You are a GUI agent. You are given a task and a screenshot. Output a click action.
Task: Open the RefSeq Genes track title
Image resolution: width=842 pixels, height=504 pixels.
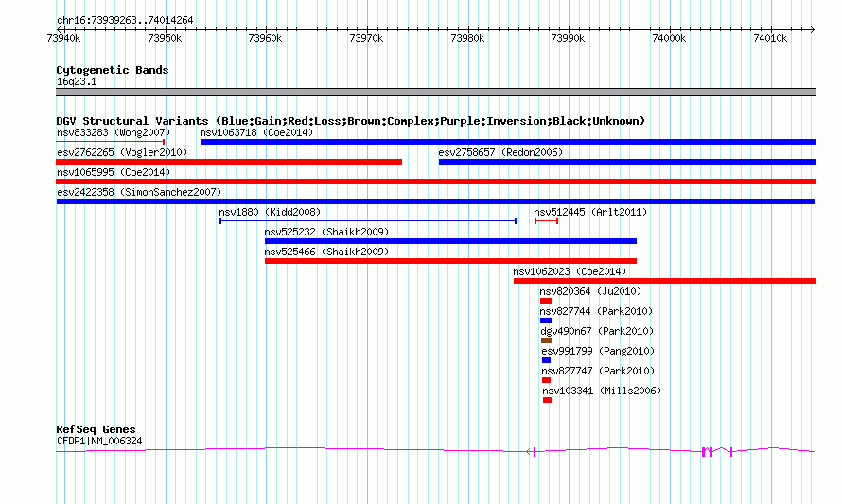click(x=96, y=429)
